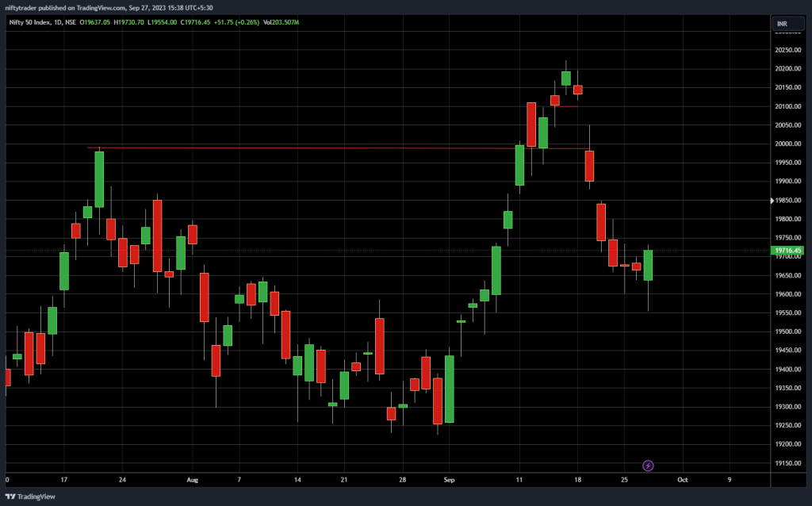
Task: Click the open value O19637.05
Action: point(95,22)
